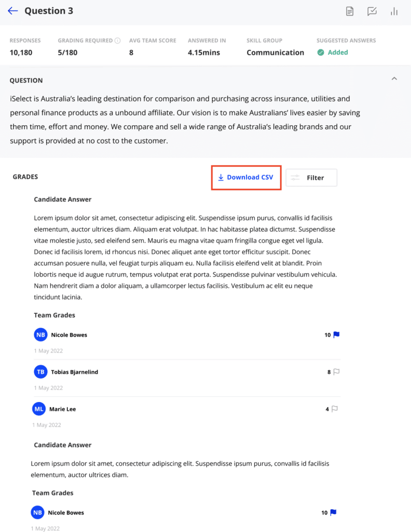Image resolution: width=411 pixels, height=532 pixels.
Task: Open the Filter options
Action: (311, 178)
